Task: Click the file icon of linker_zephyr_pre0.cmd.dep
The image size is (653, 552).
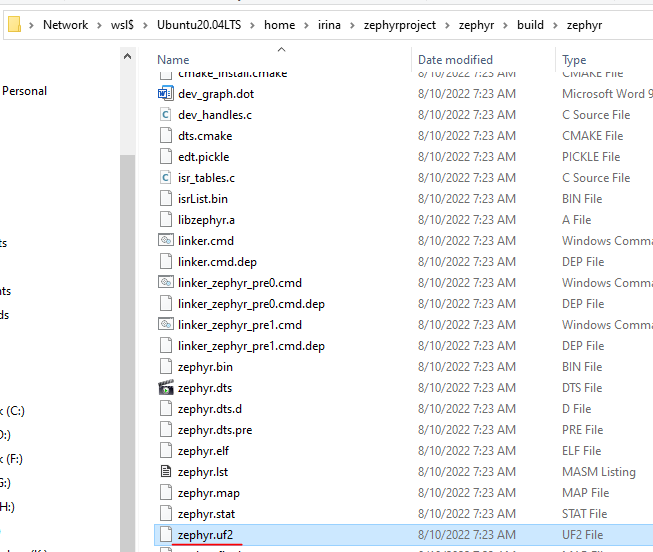Action: tap(166, 303)
